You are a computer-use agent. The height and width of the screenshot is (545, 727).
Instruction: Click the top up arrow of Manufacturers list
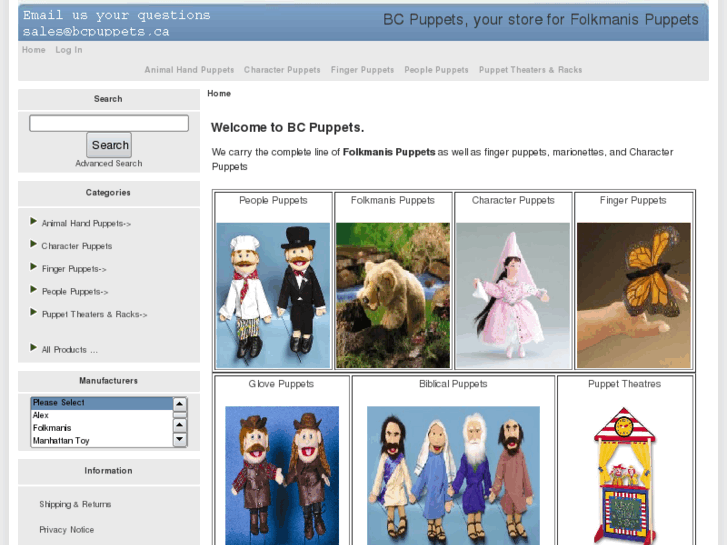pyautogui.click(x=180, y=404)
